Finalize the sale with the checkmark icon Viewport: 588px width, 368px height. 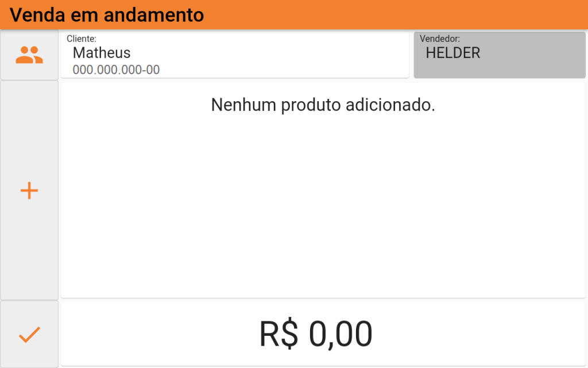coord(29,334)
